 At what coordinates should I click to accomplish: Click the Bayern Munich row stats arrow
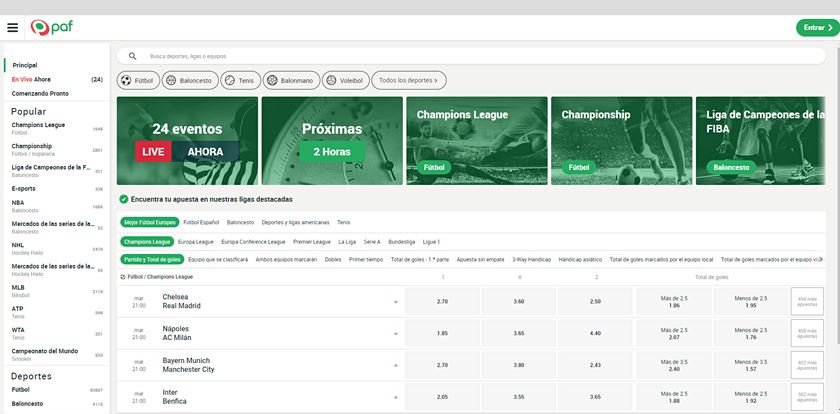pos(395,365)
